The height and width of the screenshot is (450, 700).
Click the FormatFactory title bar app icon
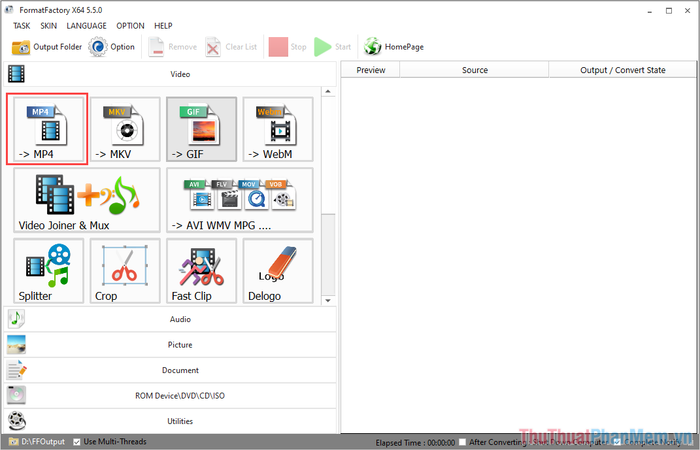click(9, 9)
